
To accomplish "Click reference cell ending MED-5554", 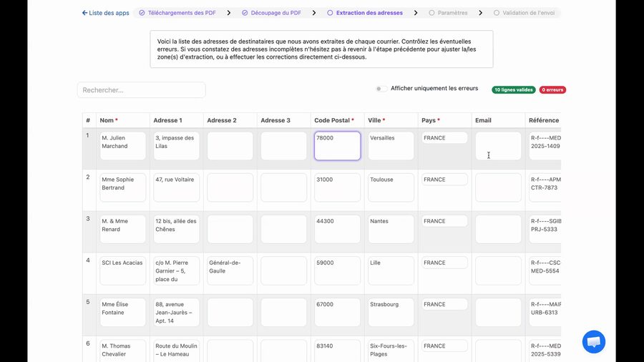I will click(x=545, y=271).
